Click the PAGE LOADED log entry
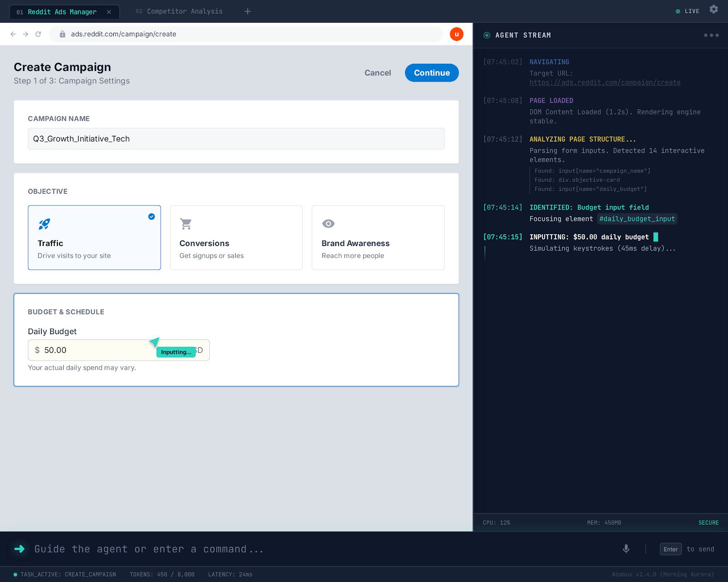The image size is (728, 582). pos(551,100)
